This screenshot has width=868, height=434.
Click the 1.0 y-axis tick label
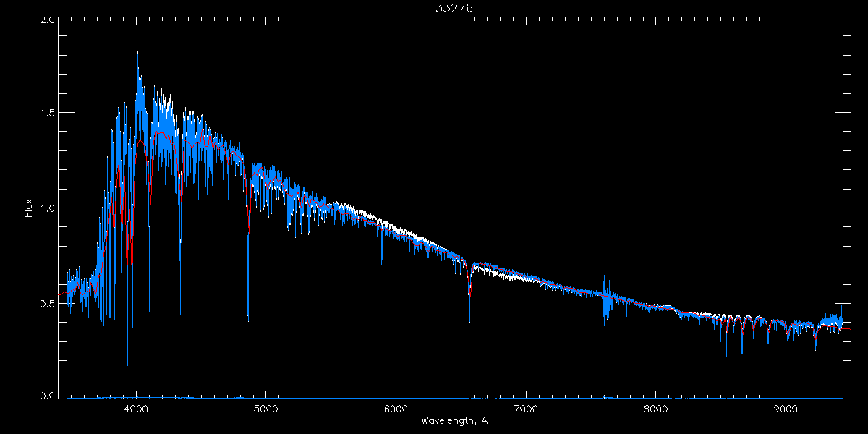pyautogui.click(x=47, y=208)
